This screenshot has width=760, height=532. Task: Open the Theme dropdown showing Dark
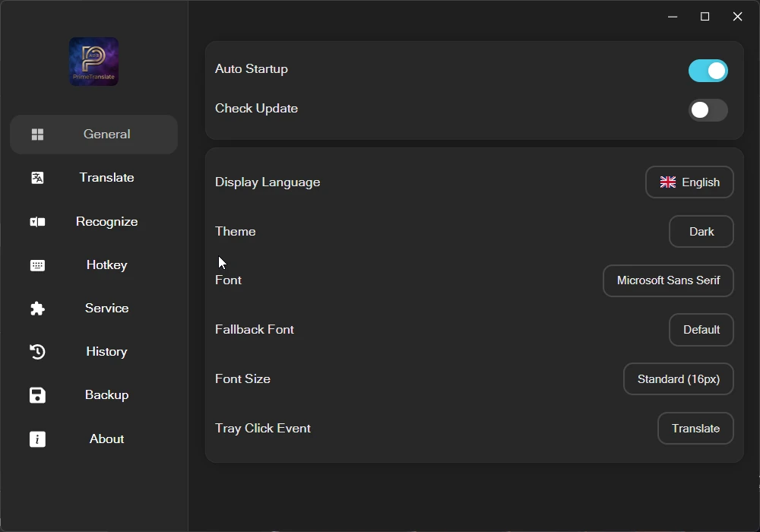pyautogui.click(x=701, y=232)
